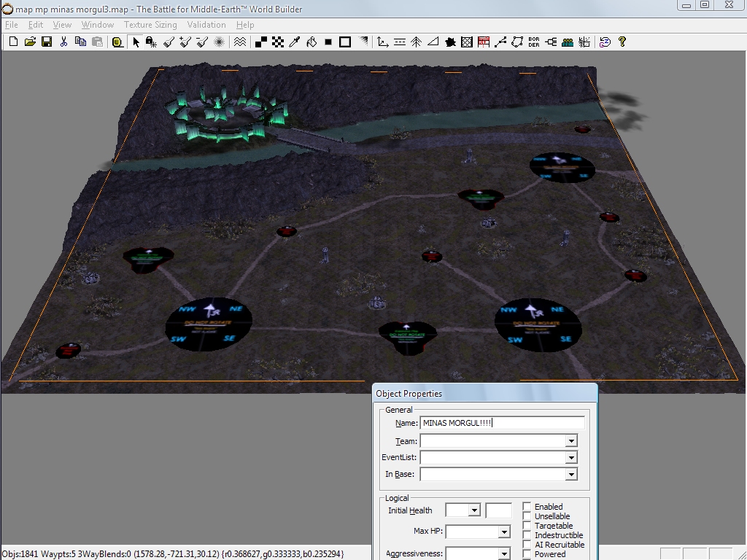Screen dimensions: 747x560
Task: Click the Object Properties title bar
Action: point(484,393)
